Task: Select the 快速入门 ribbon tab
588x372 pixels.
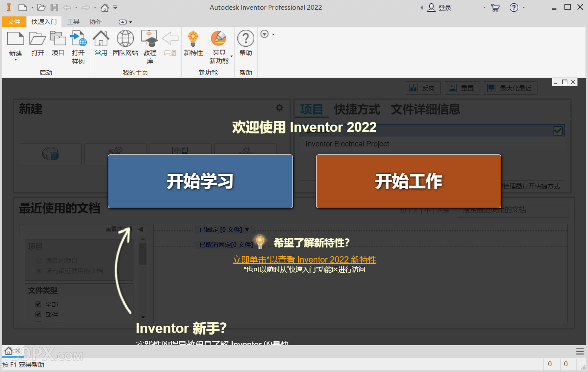Action: tap(44, 21)
